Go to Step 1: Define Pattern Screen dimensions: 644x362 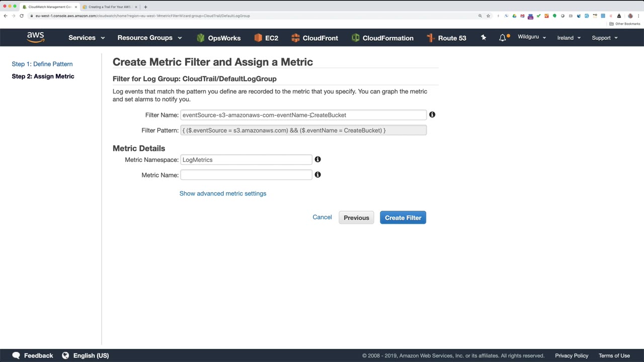42,64
